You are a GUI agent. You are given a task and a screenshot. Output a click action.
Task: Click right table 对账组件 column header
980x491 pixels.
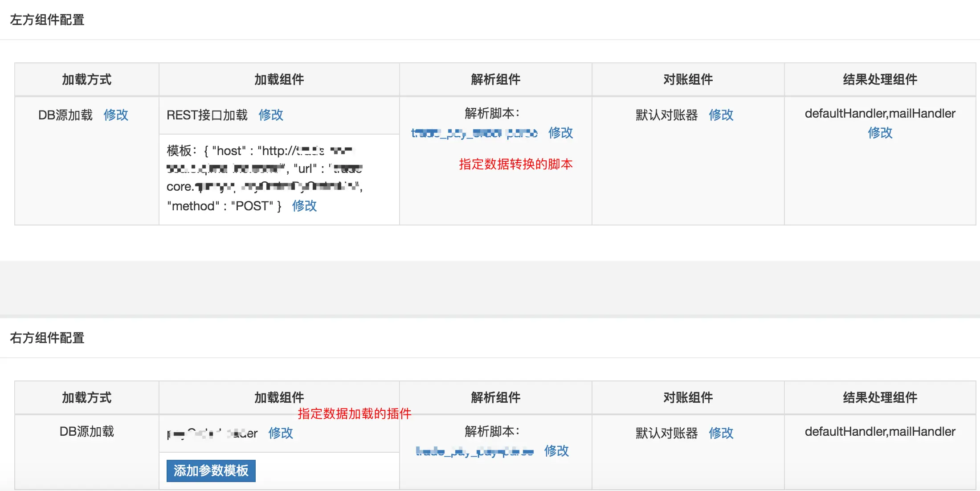click(x=688, y=397)
